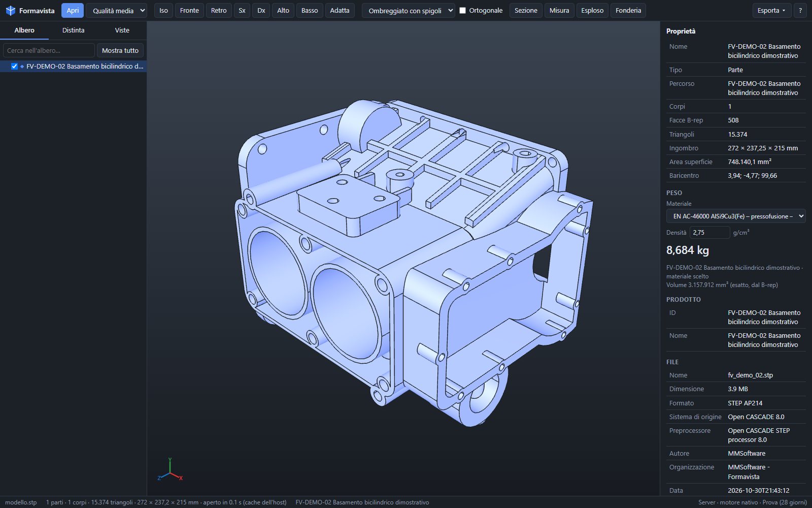Click the Facce B-rep value 508
The image size is (812, 508).
click(733, 120)
